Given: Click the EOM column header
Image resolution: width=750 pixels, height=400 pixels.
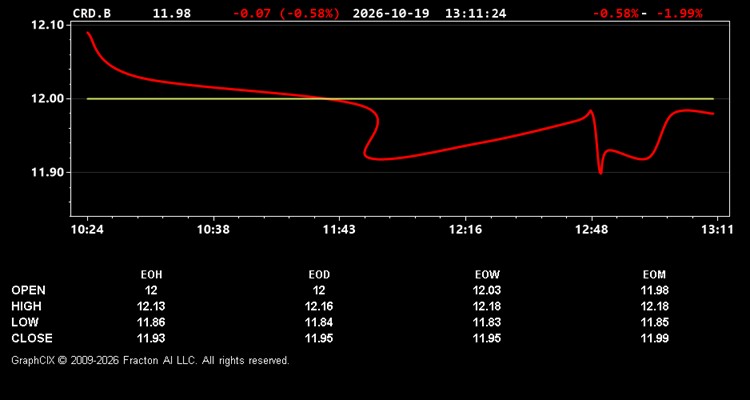Looking at the screenshot, I should 654,275.
